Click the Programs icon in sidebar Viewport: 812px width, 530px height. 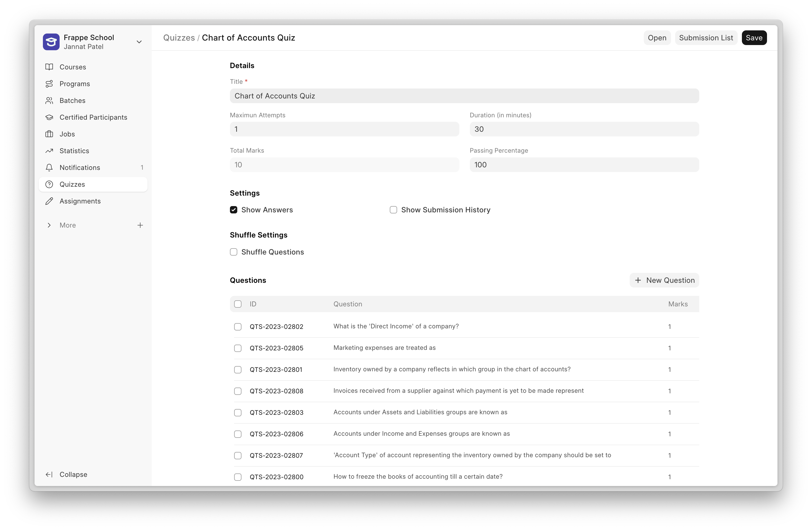49,84
